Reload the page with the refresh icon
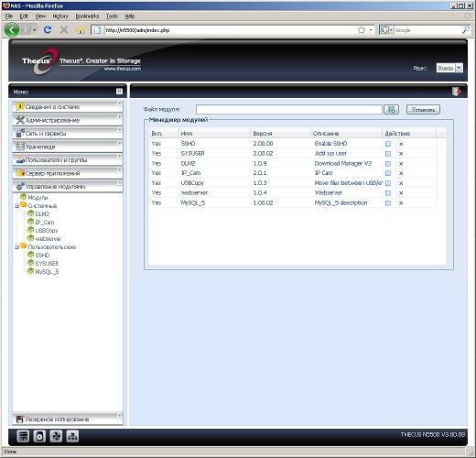The height and width of the screenshot is (458, 476). [x=48, y=30]
